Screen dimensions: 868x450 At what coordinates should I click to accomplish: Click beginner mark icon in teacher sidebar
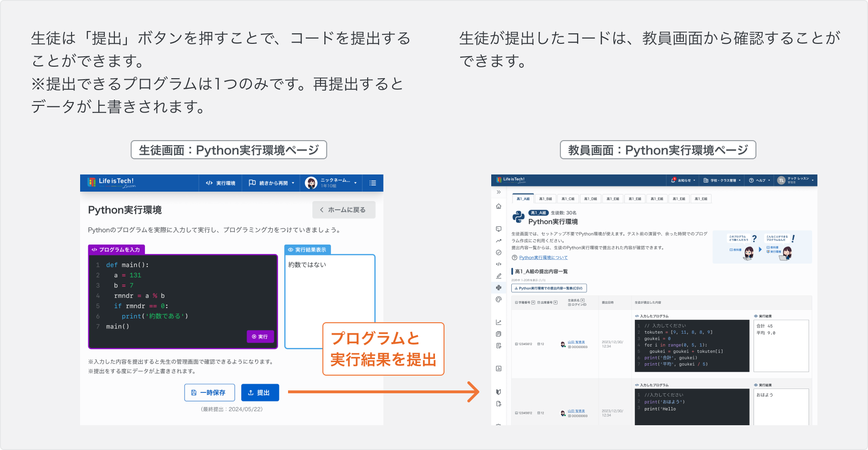pyautogui.click(x=498, y=392)
